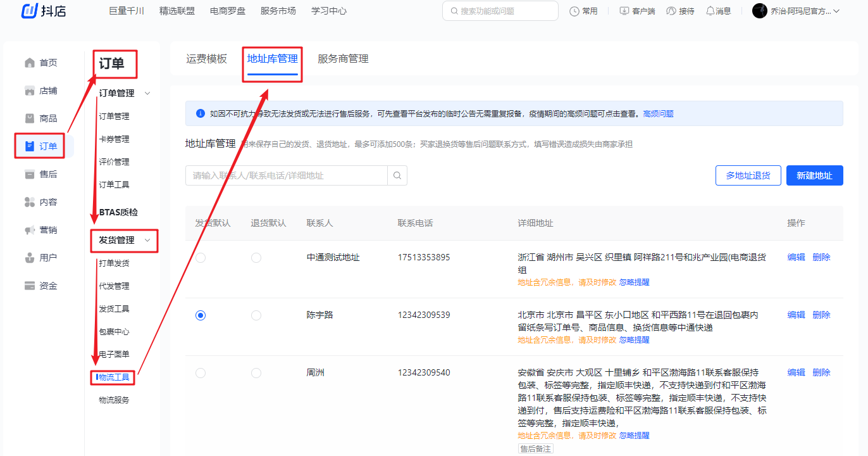This screenshot has width=868, height=456.
Task: Click the 多地址退货 button
Action: point(748,175)
